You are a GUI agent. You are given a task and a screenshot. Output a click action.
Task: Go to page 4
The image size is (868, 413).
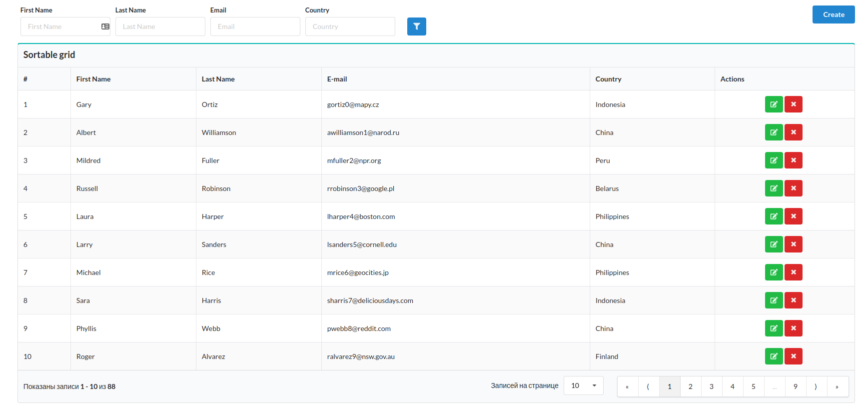coord(733,386)
